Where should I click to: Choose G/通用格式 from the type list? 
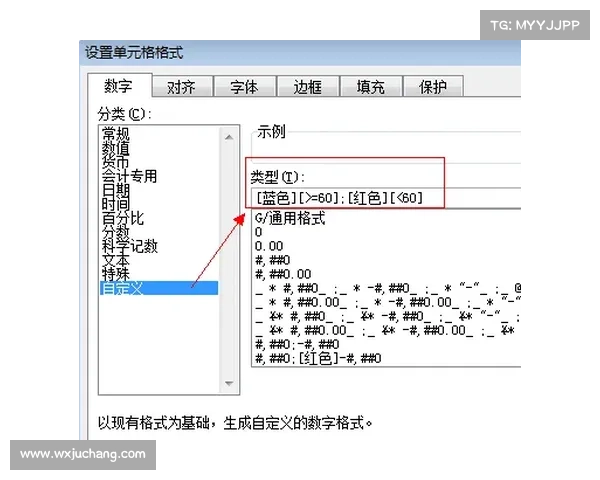(x=291, y=217)
